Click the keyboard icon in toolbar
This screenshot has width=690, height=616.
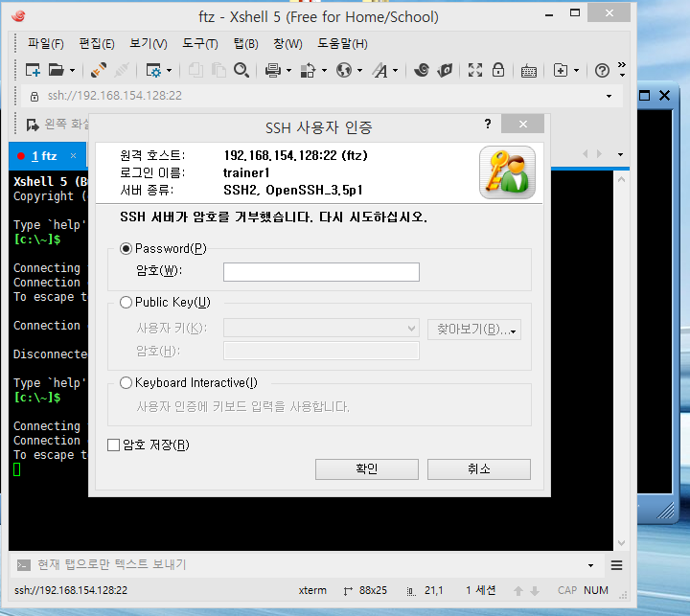[x=528, y=70]
